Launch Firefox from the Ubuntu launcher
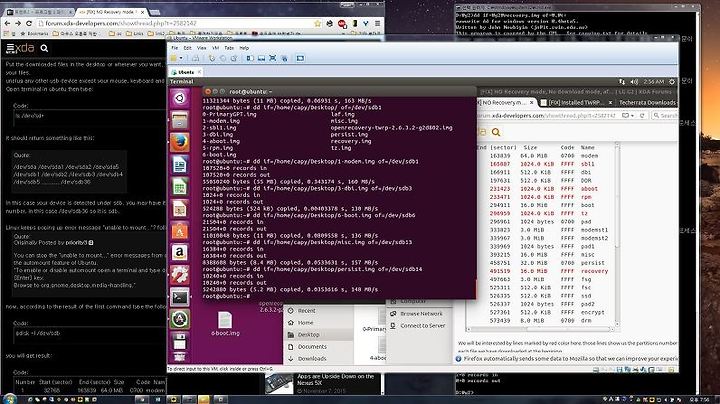The width and height of the screenshot is (720, 404). pyautogui.click(x=180, y=143)
